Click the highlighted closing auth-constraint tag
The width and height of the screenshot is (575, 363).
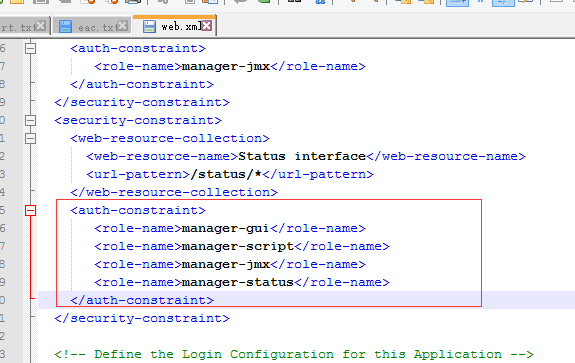tap(142, 300)
